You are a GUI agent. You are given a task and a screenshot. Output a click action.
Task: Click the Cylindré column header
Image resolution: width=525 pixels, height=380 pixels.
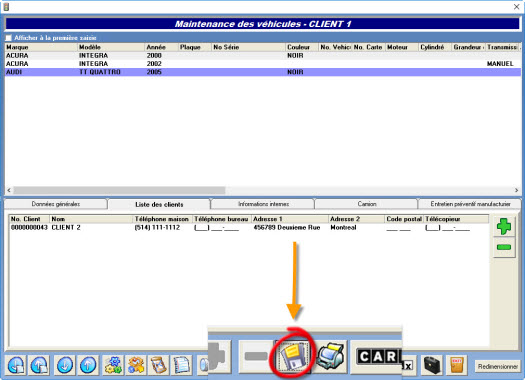point(435,47)
